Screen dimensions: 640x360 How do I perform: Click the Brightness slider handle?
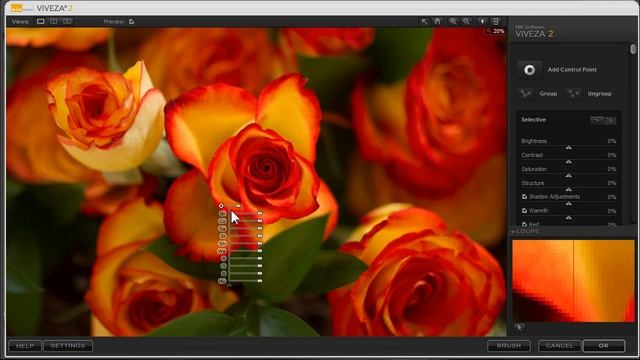coord(569,147)
